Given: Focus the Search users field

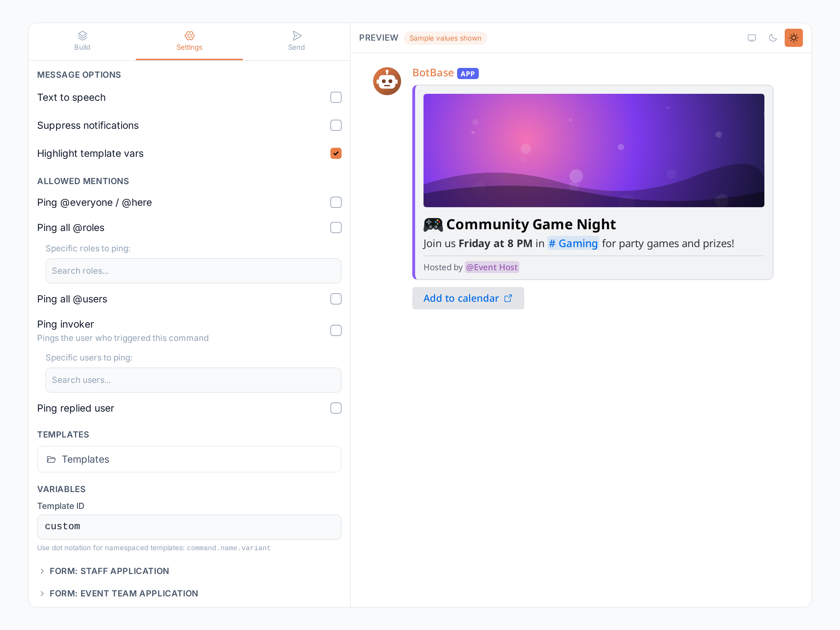Looking at the screenshot, I should pos(193,380).
